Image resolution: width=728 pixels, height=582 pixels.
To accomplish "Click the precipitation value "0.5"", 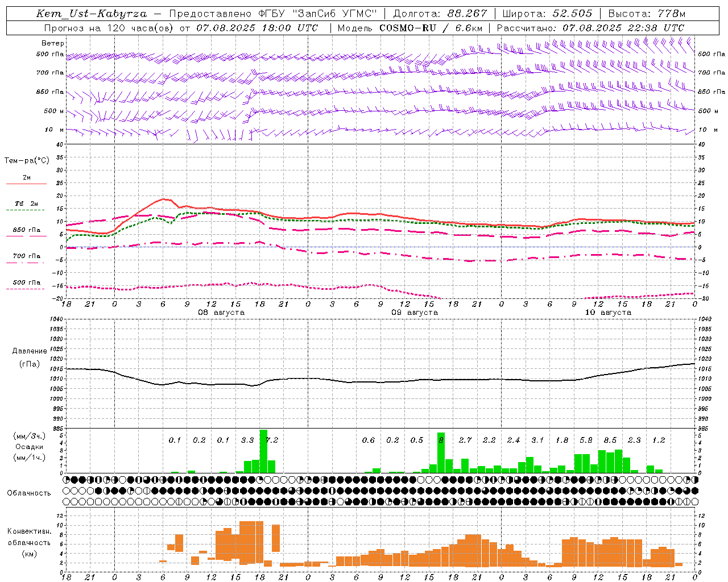I will click(x=417, y=440).
